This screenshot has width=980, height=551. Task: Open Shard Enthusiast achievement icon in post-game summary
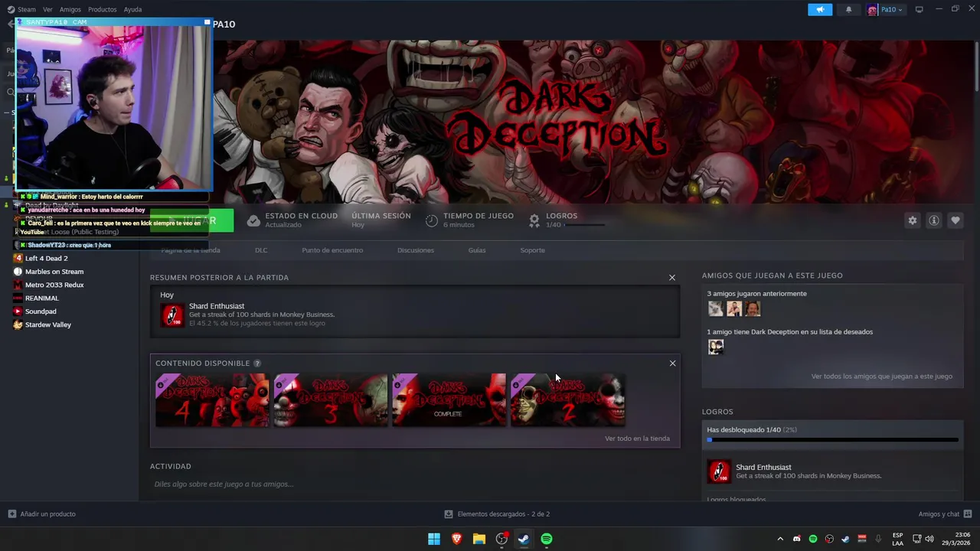click(x=172, y=315)
